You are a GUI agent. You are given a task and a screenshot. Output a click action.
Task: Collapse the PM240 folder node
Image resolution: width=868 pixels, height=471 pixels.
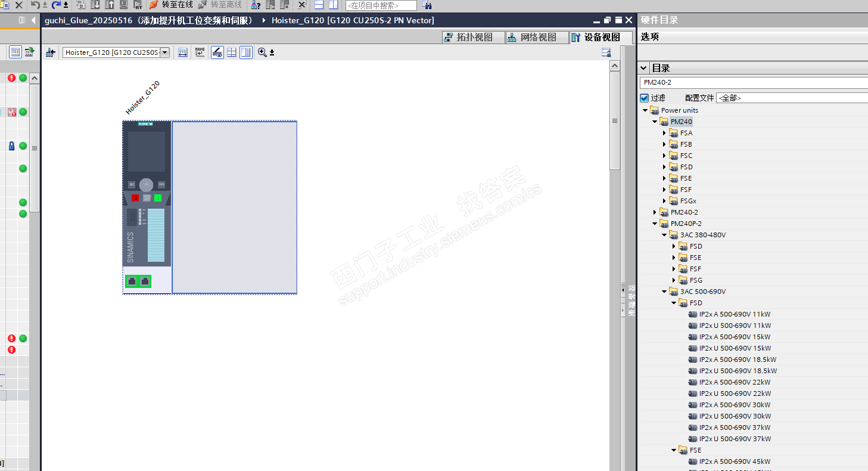(655, 122)
